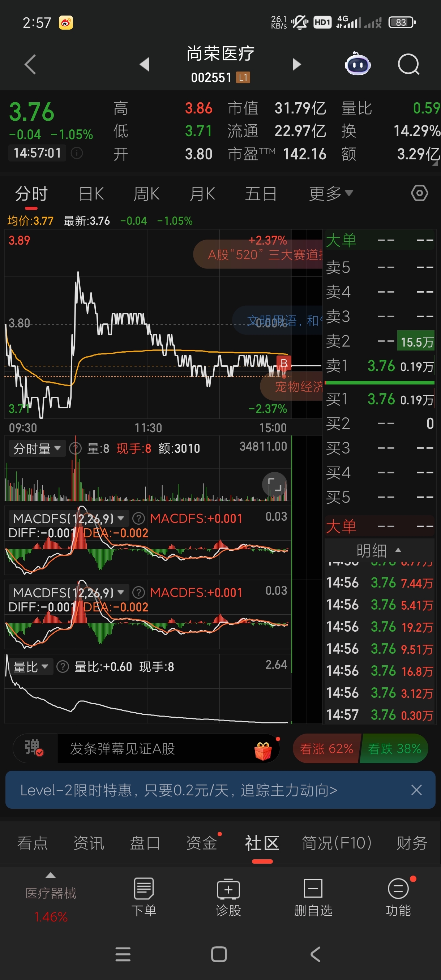Open help for first MACDFS indicator
This screenshot has width=441, height=980.
138,518
